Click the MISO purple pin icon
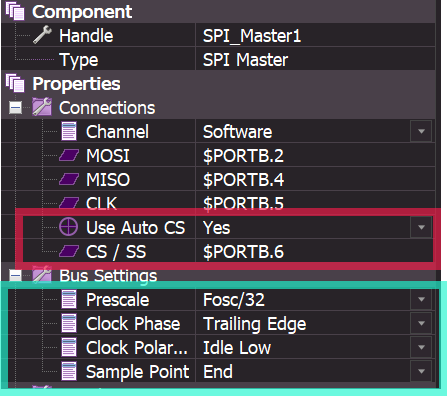This screenshot has height=396, width=447. [69, 179]
